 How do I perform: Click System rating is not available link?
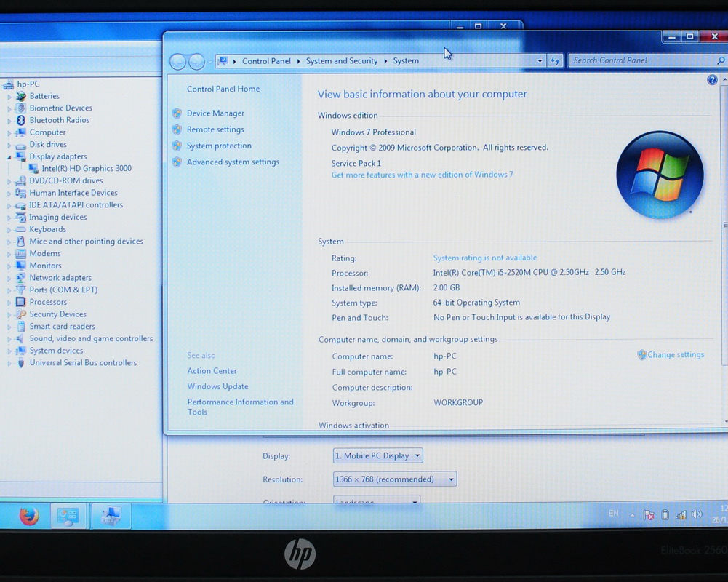click(484, 258)
